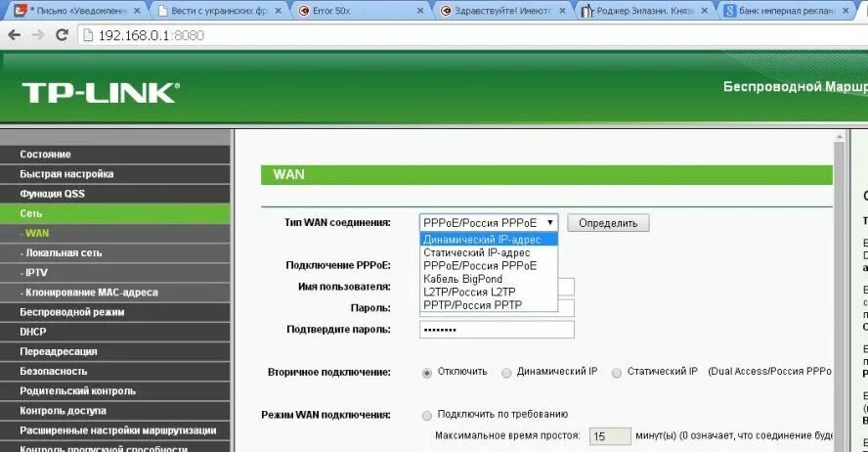Select Динамический IP secondary connection radio
The width and height of the screenshot is (868, 452).
(x=506, y=373)
